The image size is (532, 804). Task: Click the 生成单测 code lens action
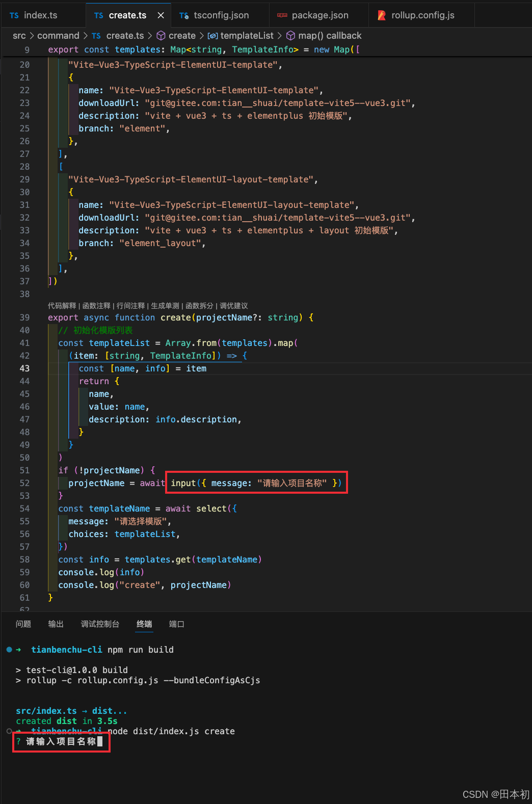tap(165, 306)
